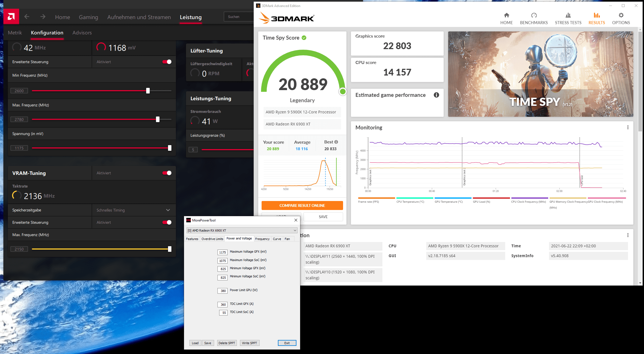Open Monitoring panel three-dot menu

(628, 127)
